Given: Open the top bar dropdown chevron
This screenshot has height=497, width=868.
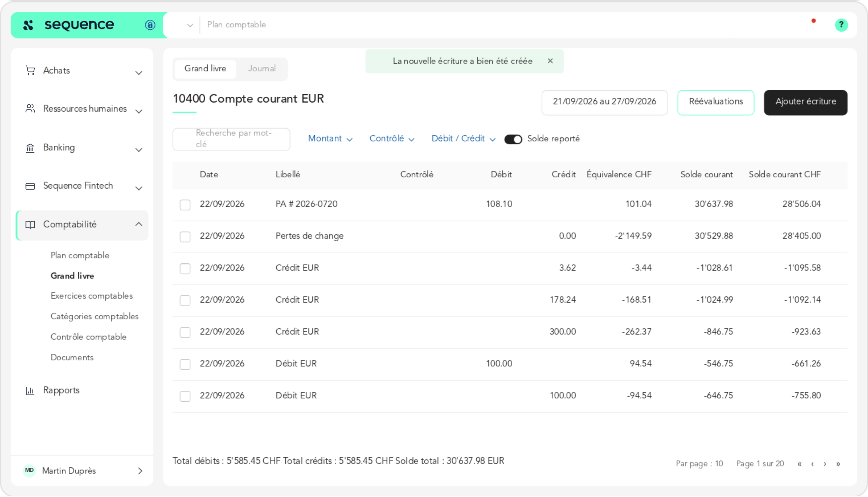Looking at the screenshot, I should click(190, 25).
